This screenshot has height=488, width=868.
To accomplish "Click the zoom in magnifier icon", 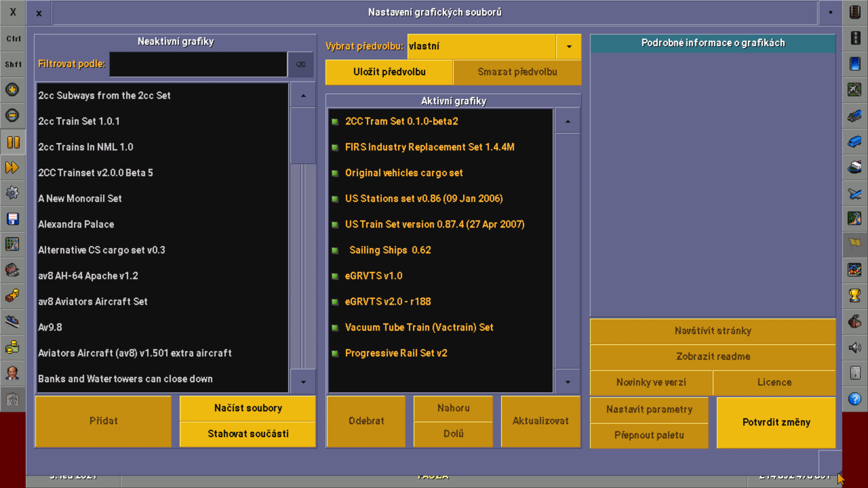I will [x=13, y=89].
